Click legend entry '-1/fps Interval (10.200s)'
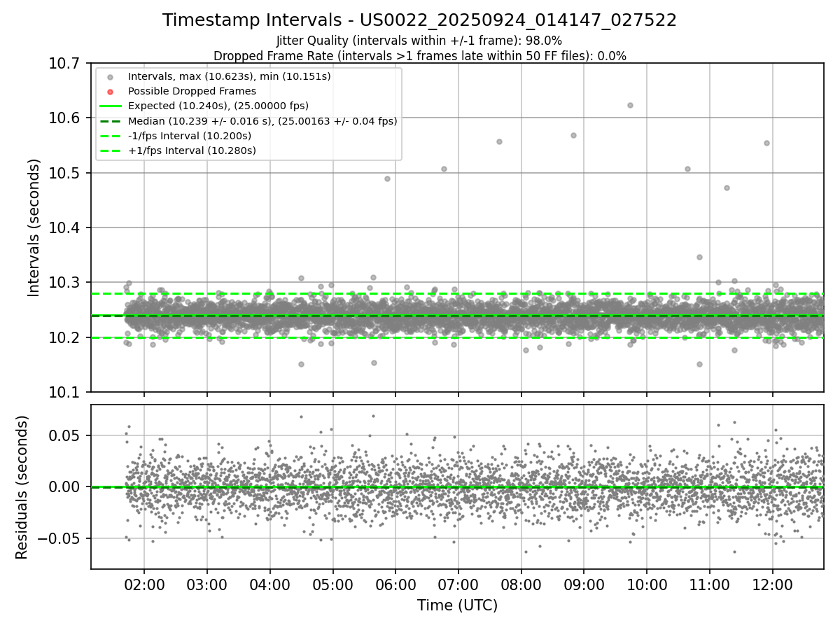The image size is (840, 630). pyautogui.click(x=190, y=136)
